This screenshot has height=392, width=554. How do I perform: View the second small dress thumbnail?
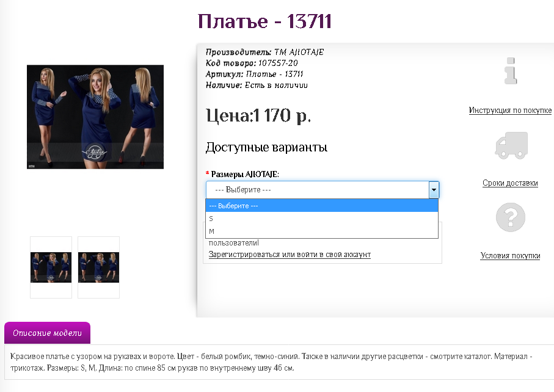98,267
